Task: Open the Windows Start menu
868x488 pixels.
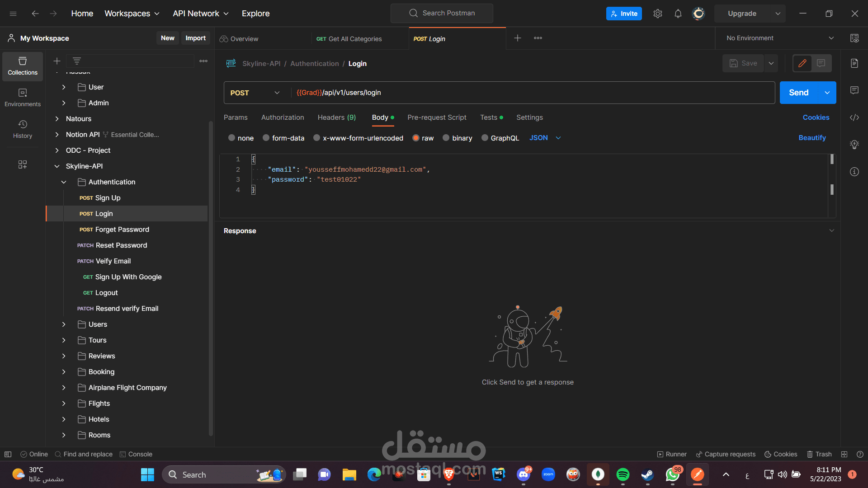Action: [x=147, y=474]
